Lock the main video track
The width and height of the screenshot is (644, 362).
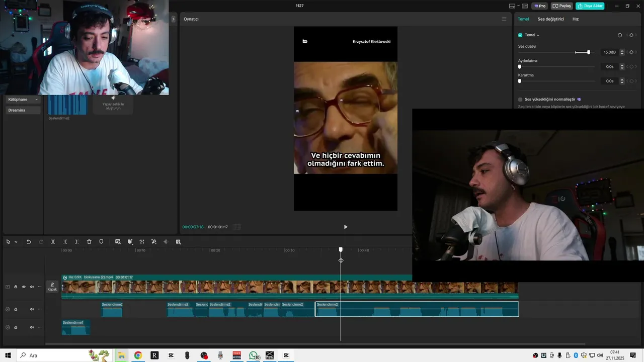(x=16, y=287)
